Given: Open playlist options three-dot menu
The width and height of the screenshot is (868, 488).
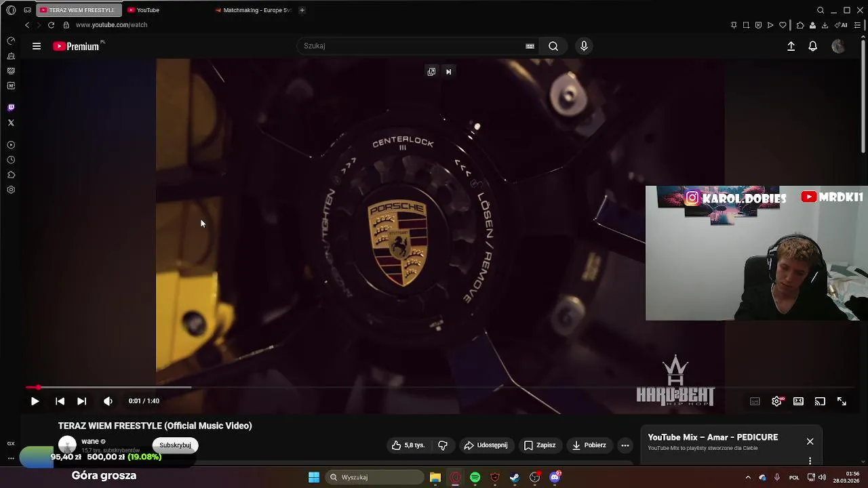Looking at the screenshot, I should coord(810,461).
